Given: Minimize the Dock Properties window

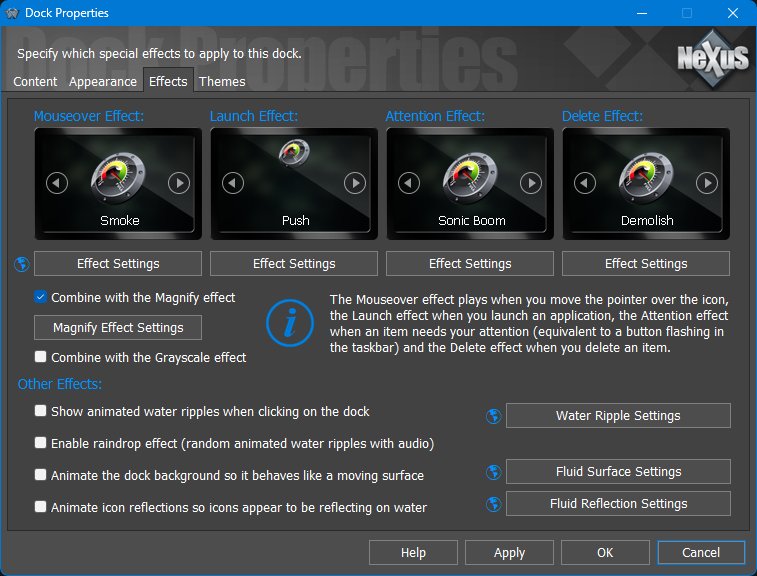Looking at the screenshot, I should coord(642,13).
